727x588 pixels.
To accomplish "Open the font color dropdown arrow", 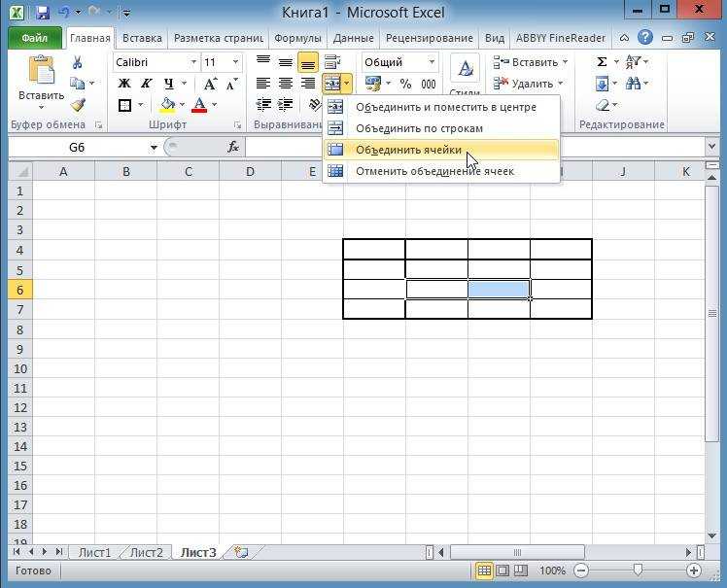I will coord(214,105).
